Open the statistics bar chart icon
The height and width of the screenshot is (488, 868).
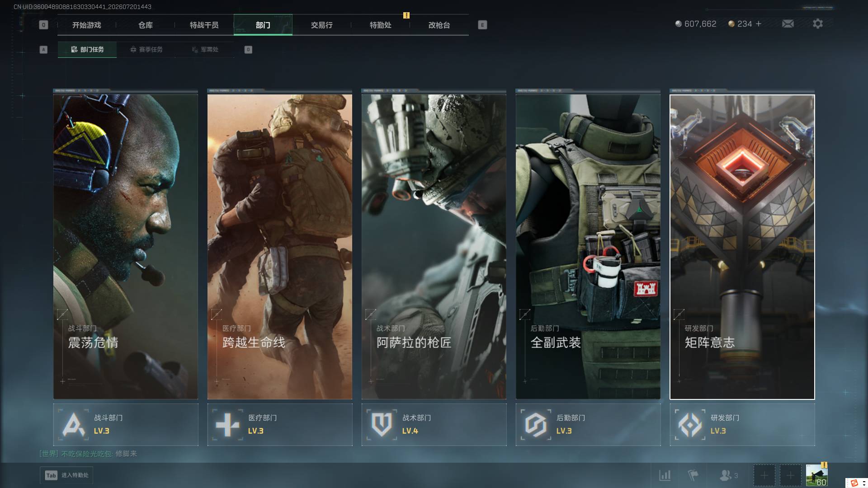tap(665, 475)
